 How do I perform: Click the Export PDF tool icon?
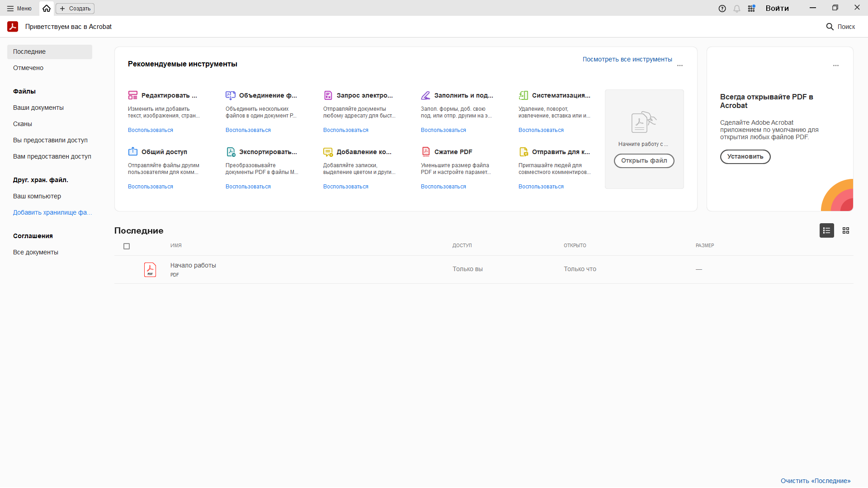coord(231,152)
